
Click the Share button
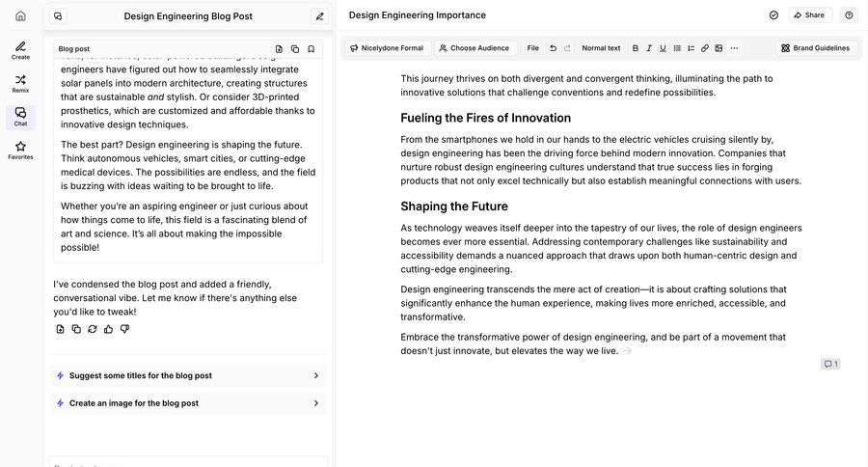(x=809, y=15)
